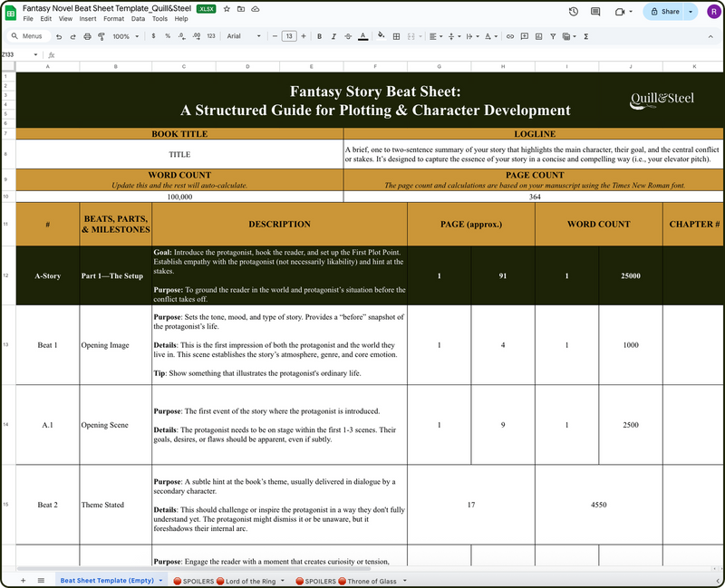Open the Format menu
Viewport: 725px width, 588px height.
tap(114, 19)
